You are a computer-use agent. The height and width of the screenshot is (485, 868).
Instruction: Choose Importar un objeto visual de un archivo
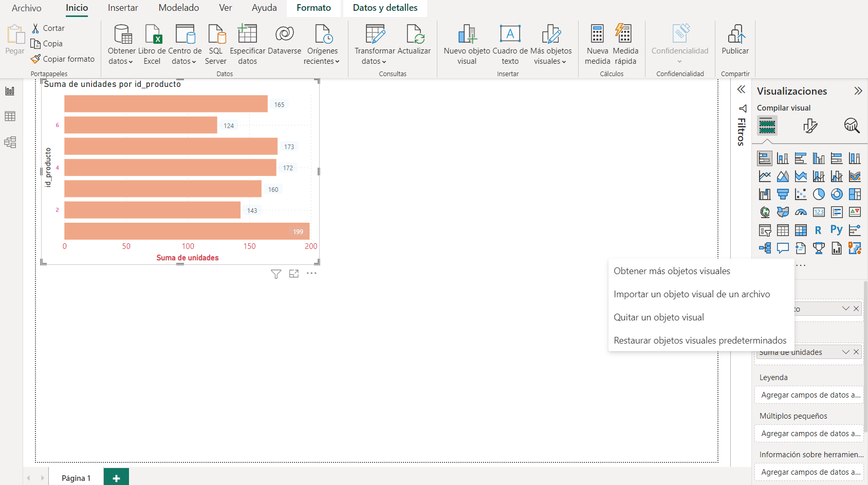click(x=692, y=294)
